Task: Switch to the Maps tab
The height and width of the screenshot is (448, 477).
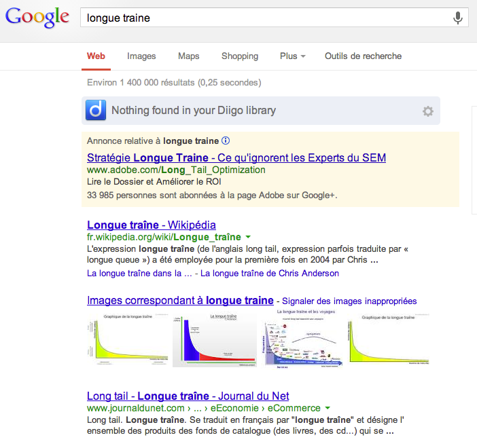Action: 189,56
